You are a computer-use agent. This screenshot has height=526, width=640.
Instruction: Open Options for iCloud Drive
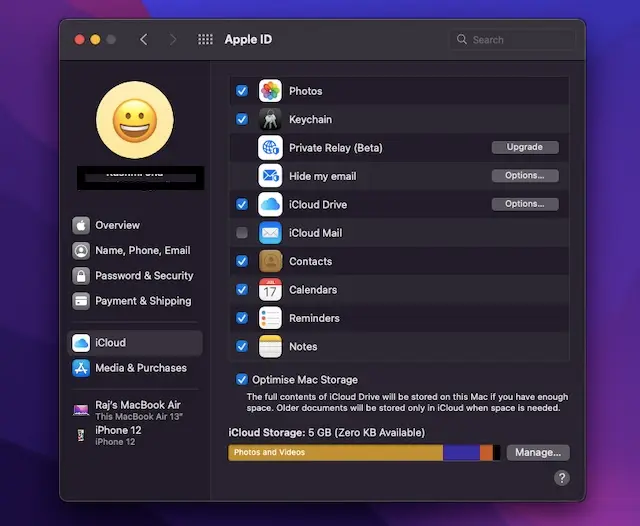(525, 204)
